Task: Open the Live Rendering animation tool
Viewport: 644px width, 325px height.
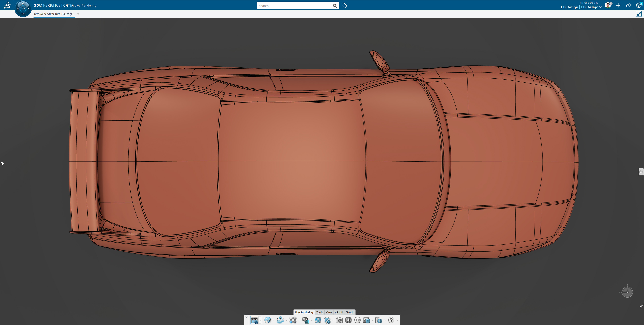Action: [x=255, y=320]
